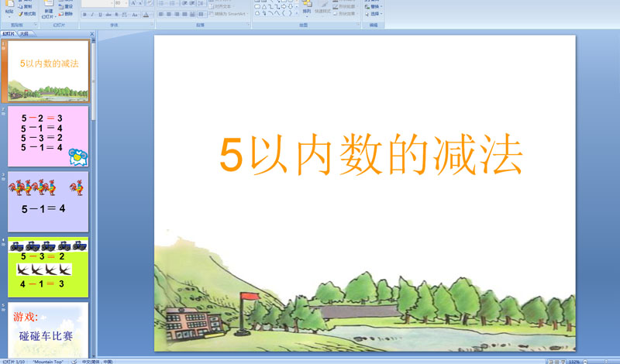
Task: Open the line spacing menu
Action: [x=201, y=3]
